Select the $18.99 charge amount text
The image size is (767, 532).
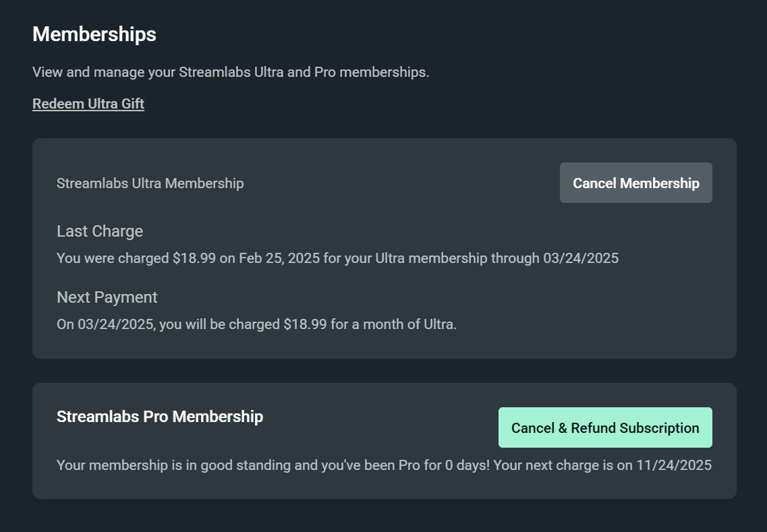click(x=194, y=258)
